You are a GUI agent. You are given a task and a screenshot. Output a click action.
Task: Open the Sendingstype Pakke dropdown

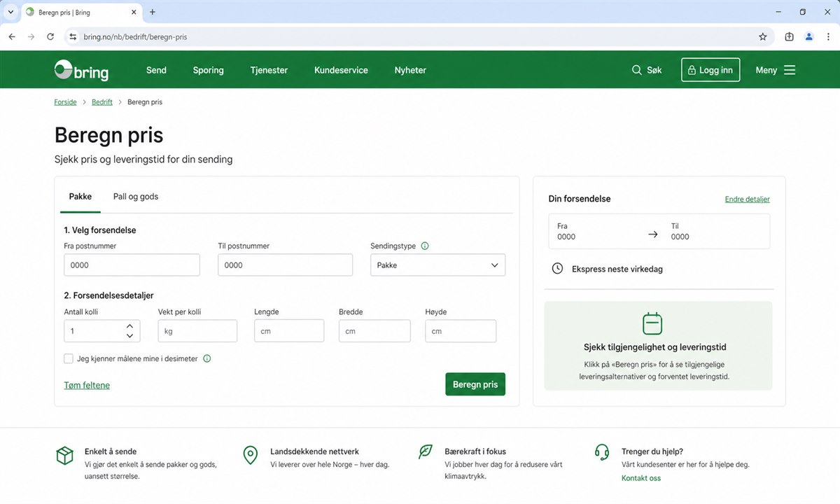437,265
